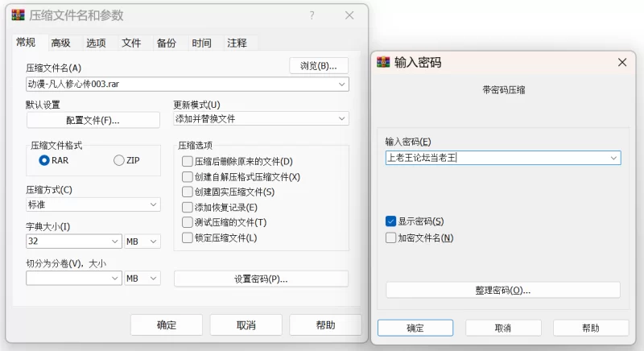644x351 pixels.
Task: Check 压缩后删除原来的文件 option
Action: (188, 161)
